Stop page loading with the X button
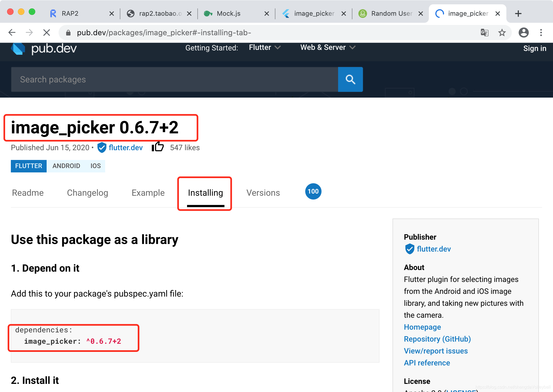The image size is (553, 392). tap(47, 33)
